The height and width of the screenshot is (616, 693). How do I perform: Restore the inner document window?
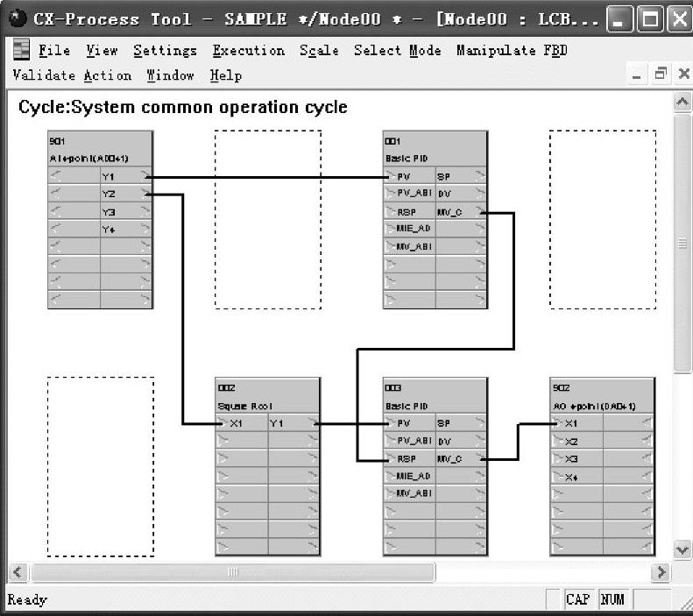[x=661, y=74]
